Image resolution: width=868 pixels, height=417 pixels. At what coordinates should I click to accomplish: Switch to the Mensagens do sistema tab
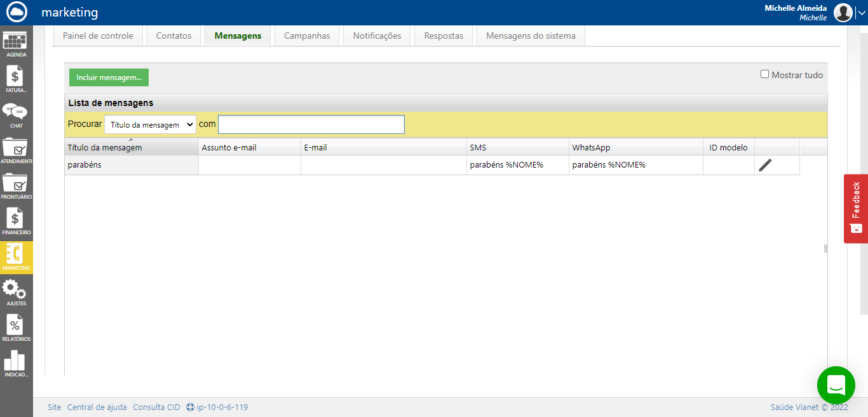coord(531,36)
